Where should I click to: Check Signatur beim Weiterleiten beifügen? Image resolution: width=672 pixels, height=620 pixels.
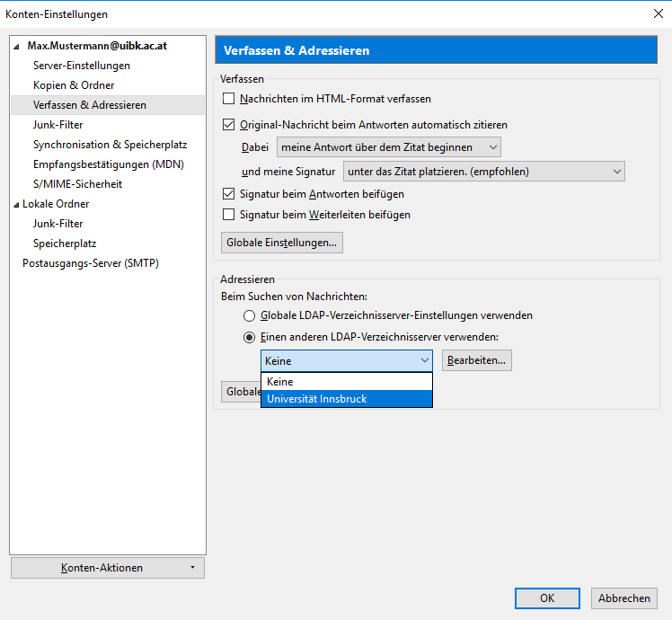(x=228, y=215)
